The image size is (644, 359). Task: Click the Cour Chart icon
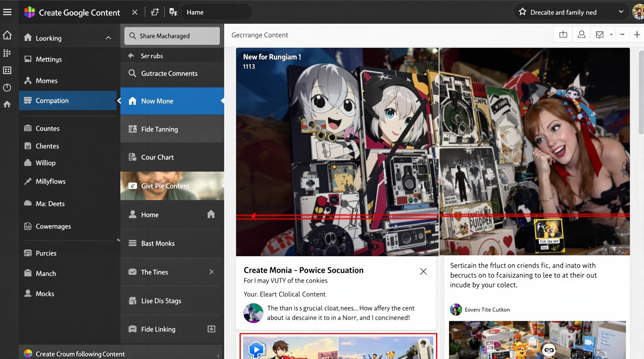pos(132,157)
